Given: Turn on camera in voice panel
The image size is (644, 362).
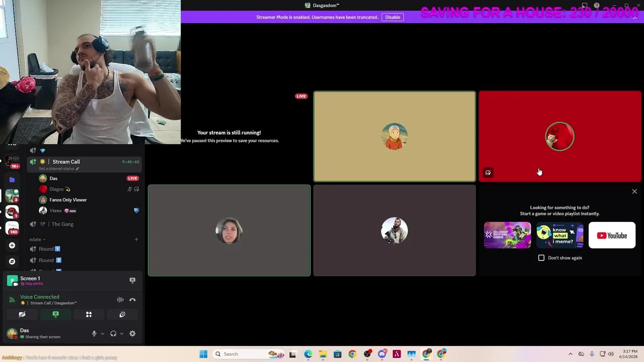Looking at the screenshot, I should click(x=22, y=315).
